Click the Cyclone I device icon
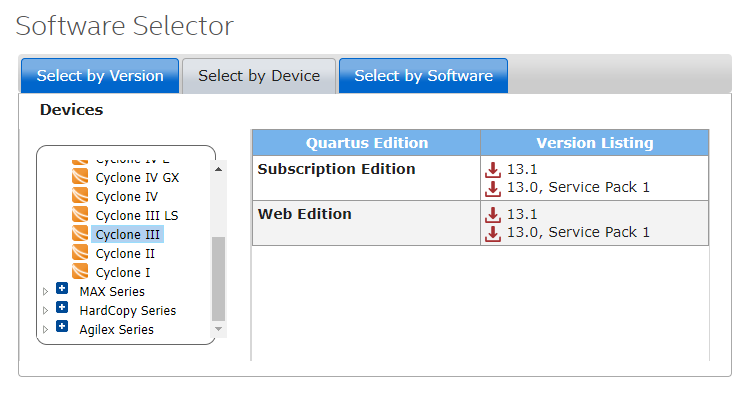 80,272
